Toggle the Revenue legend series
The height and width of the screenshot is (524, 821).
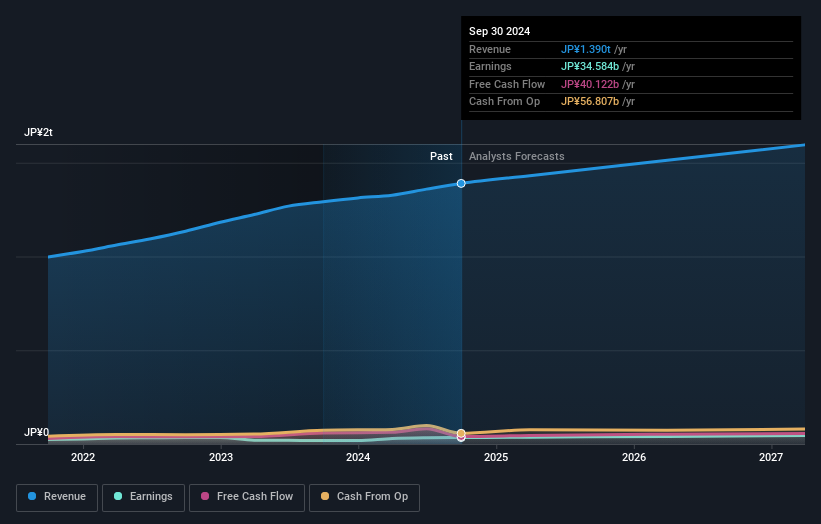(57, 497)
